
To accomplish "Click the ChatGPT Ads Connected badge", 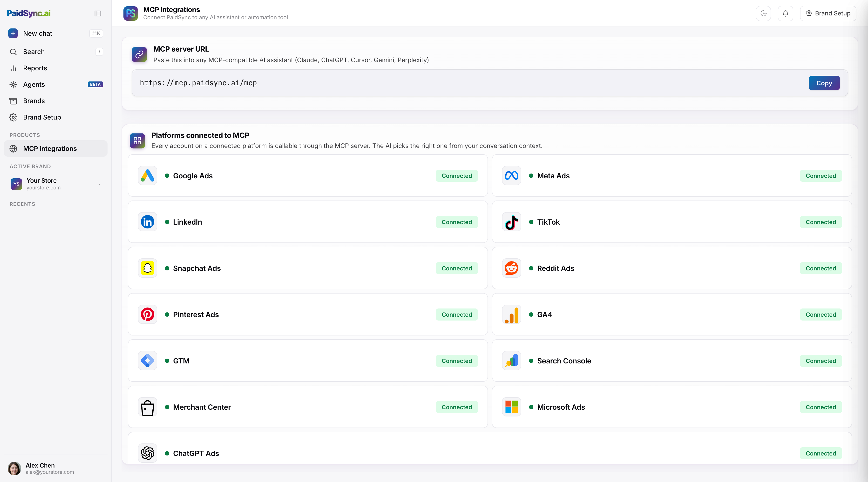I will 821,453.
